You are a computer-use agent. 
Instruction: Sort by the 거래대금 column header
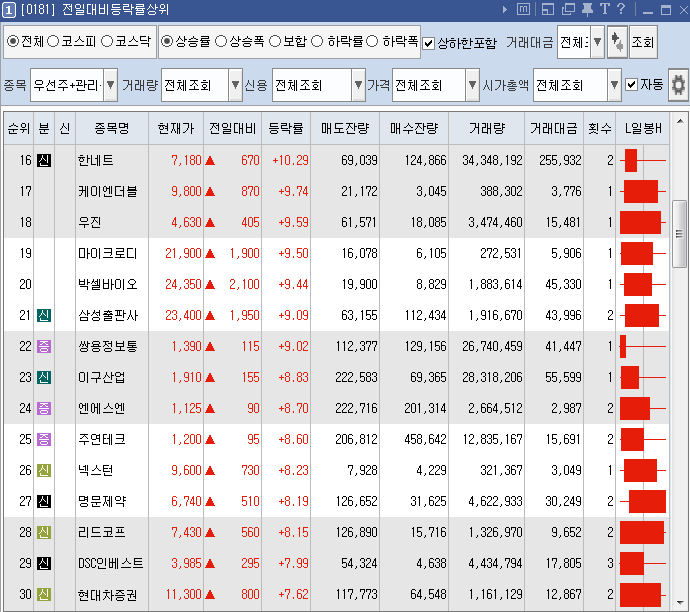click(x=554, y=128)
